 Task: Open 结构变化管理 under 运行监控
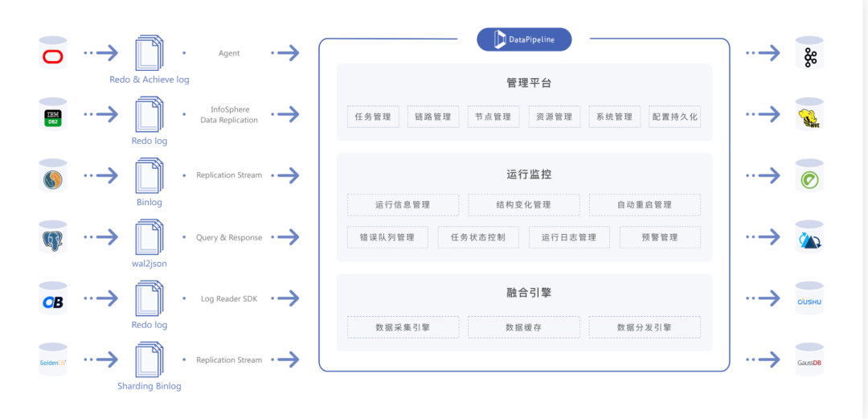[524, 205]
